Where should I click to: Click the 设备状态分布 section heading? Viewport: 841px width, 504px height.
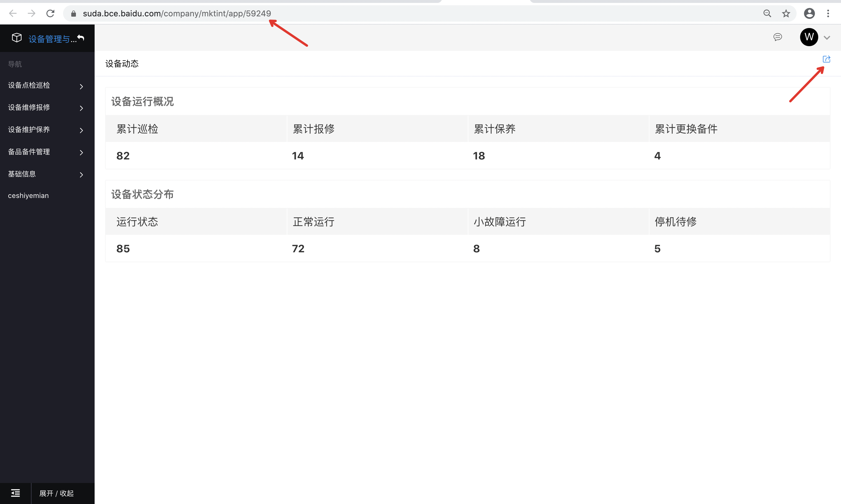[142, 194]
